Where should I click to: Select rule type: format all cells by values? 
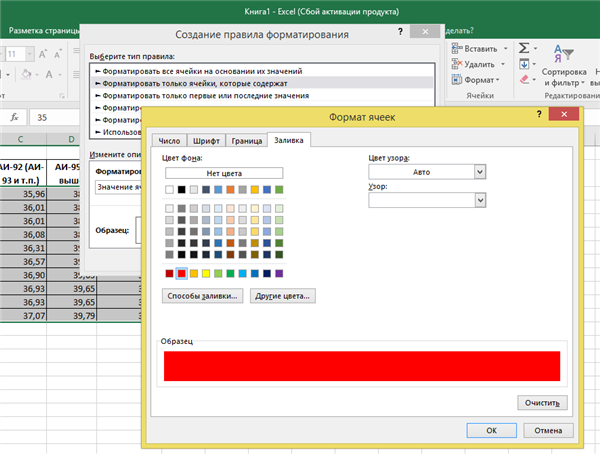[262, 71]
